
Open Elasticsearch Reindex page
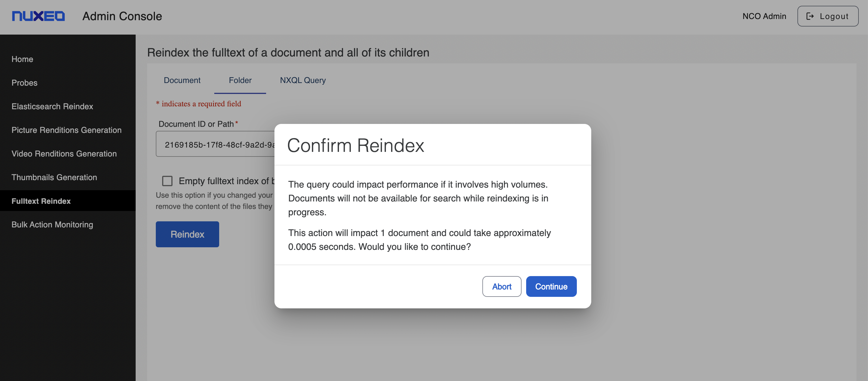point(52,106)
